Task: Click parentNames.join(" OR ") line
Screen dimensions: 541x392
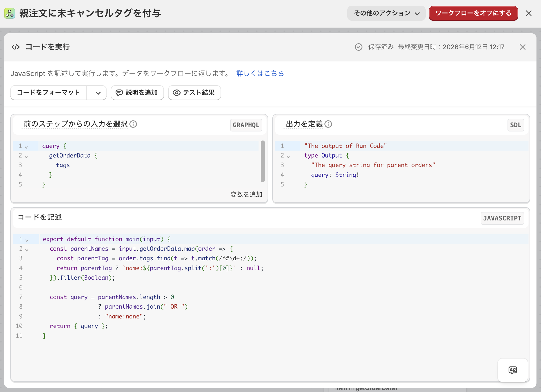Action: pos(143,306)
